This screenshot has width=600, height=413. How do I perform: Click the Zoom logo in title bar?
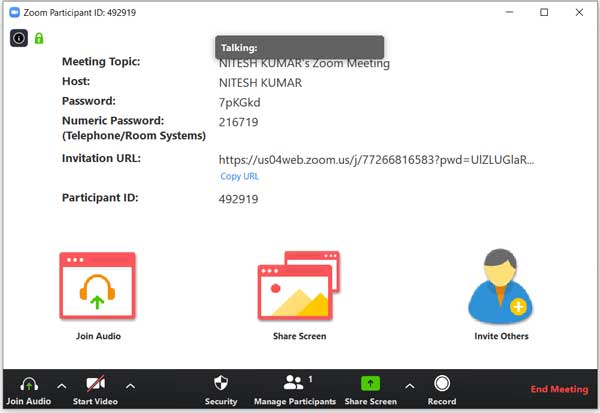(x=15, y=13)
